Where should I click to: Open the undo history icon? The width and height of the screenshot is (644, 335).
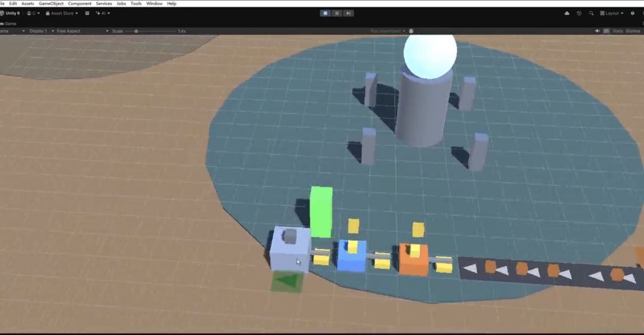point(579,13)
